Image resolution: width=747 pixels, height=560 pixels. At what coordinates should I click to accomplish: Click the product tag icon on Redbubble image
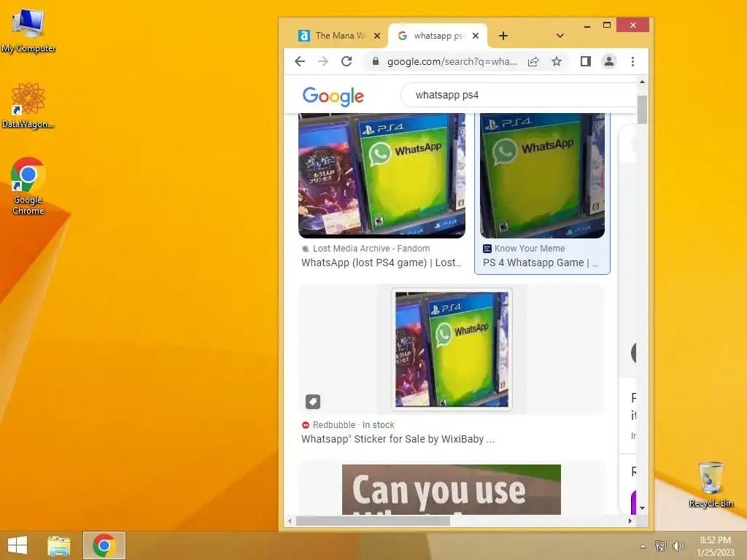[313, 402]
